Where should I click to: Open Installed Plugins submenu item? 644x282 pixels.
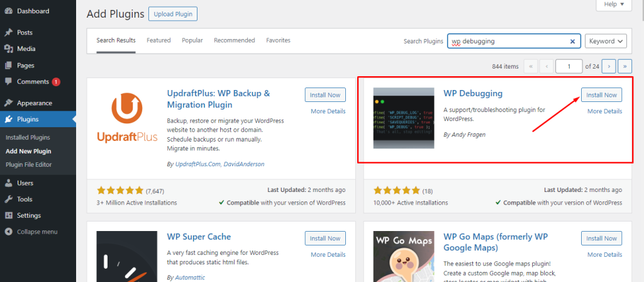(x=28, y=138)
